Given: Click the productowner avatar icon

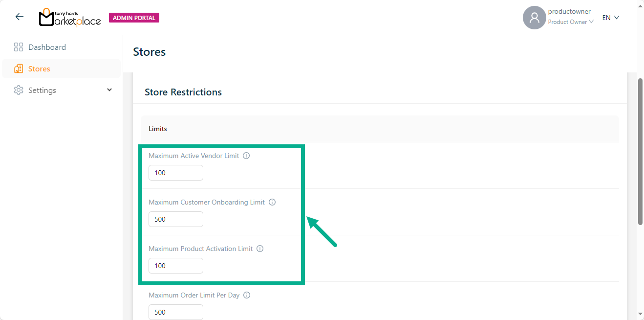Looking at the screenshot, I should click(x=534, y=18).
